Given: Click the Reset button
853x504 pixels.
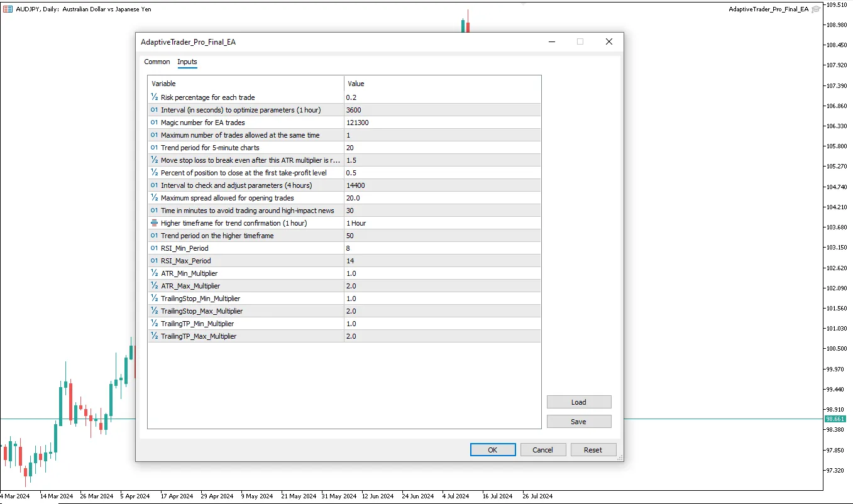Looking at the screenshot, I should pyautogui.click(x=593, y=450).
